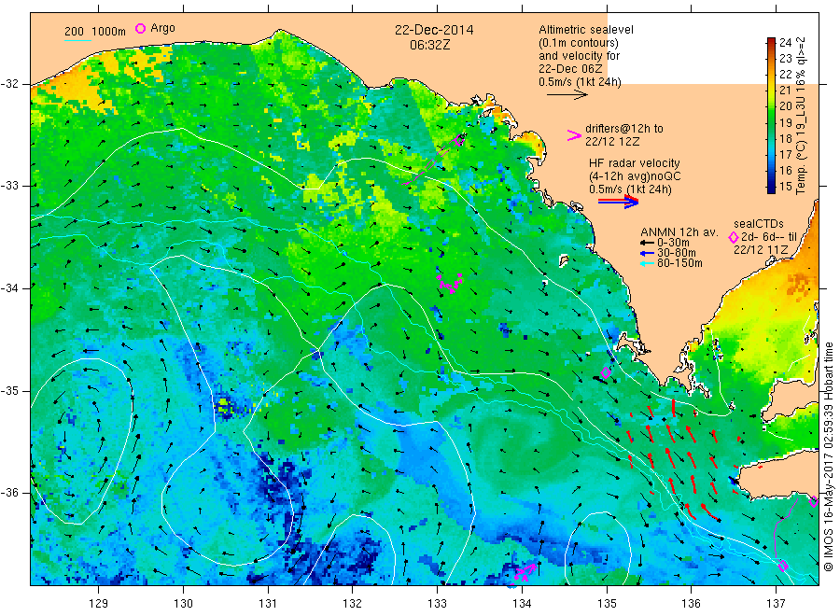Click the ANMN 12h av. legend heading

click(x=679, y=232)
